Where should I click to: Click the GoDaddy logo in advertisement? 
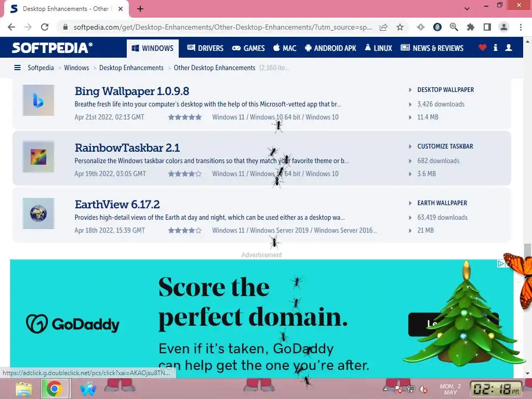(x=73, y=324)
